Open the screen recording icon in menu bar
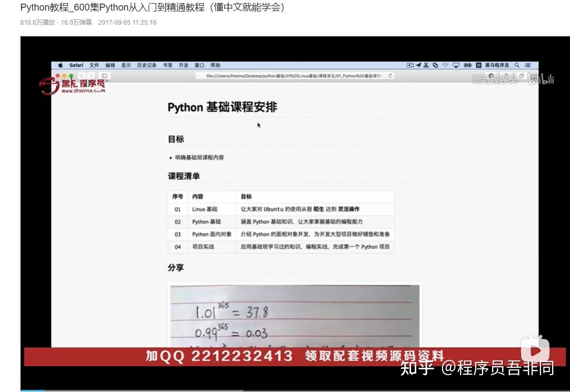 pyautogui.click(x=410, y=65)
